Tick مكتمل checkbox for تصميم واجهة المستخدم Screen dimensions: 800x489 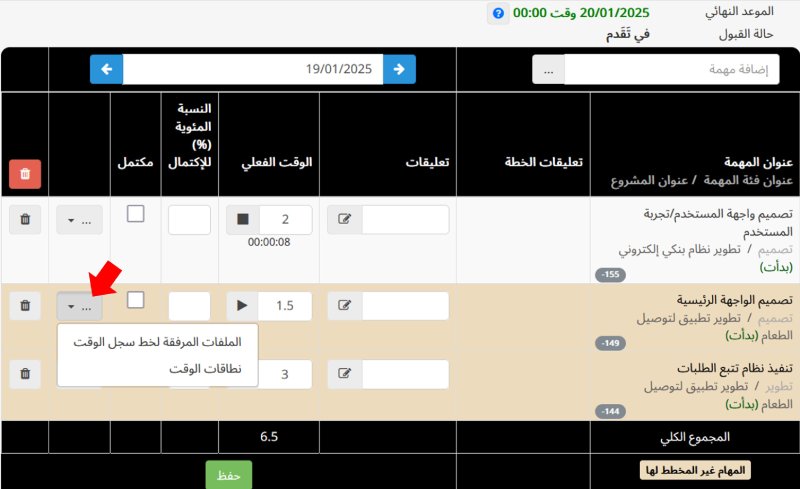click(135, 214)
